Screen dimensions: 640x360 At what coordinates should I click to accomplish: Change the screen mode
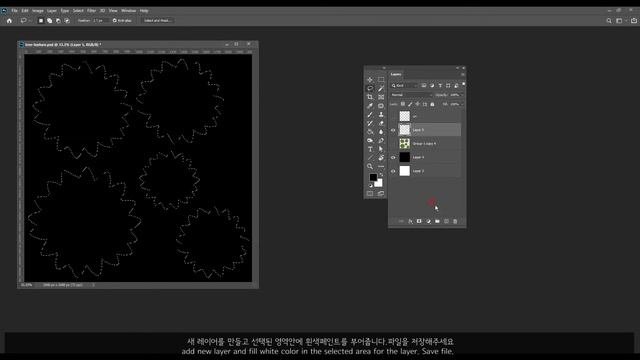pyautogui.click(x=381, y=193)
